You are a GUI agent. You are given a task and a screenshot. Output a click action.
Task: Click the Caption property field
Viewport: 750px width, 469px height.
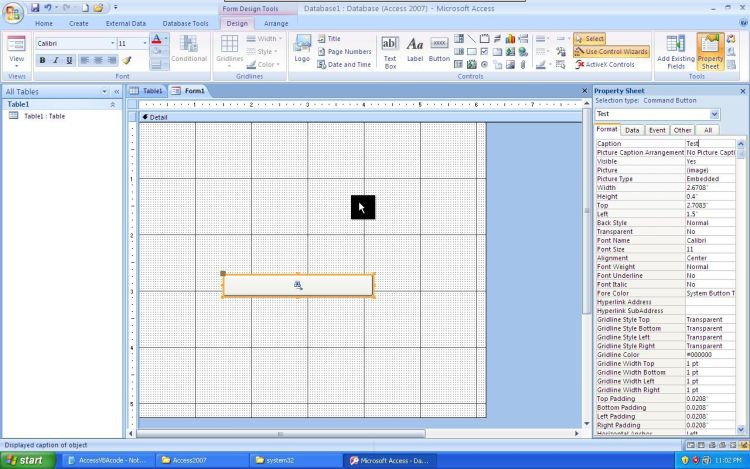710,143
